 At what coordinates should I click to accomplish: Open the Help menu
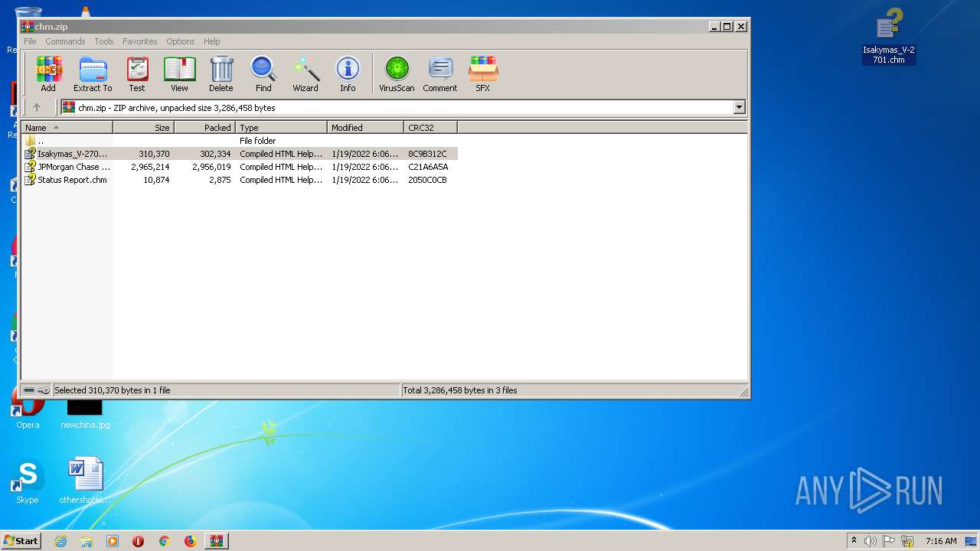tap(212, 41)
